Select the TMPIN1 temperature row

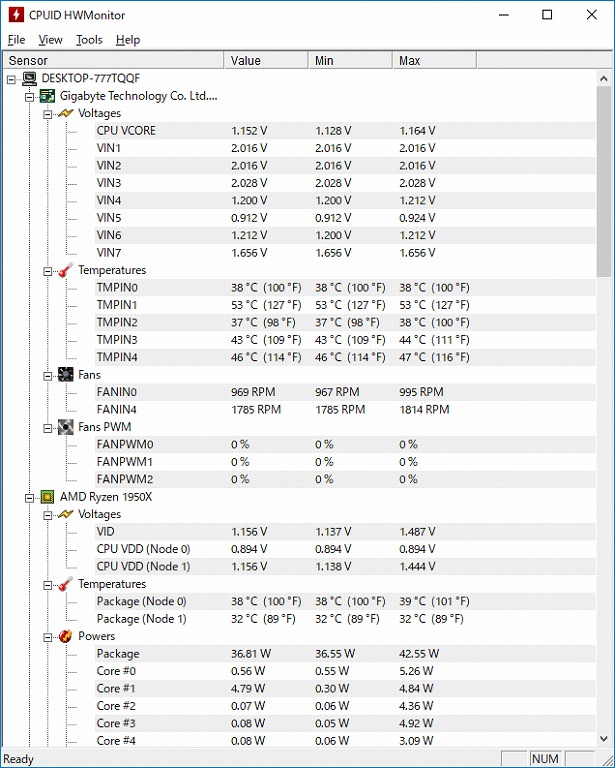(345, 305)
